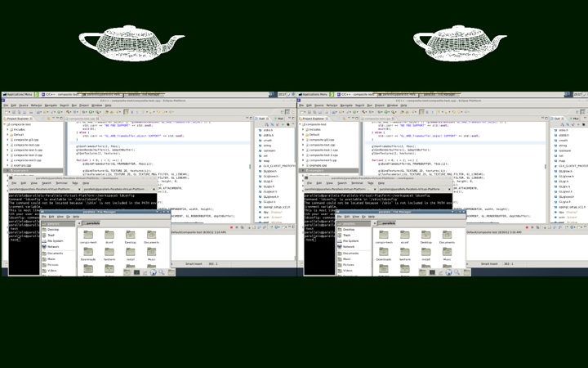
Task: Open web browser globe icon in right copy's dock
Action: [x=449, y=272]
